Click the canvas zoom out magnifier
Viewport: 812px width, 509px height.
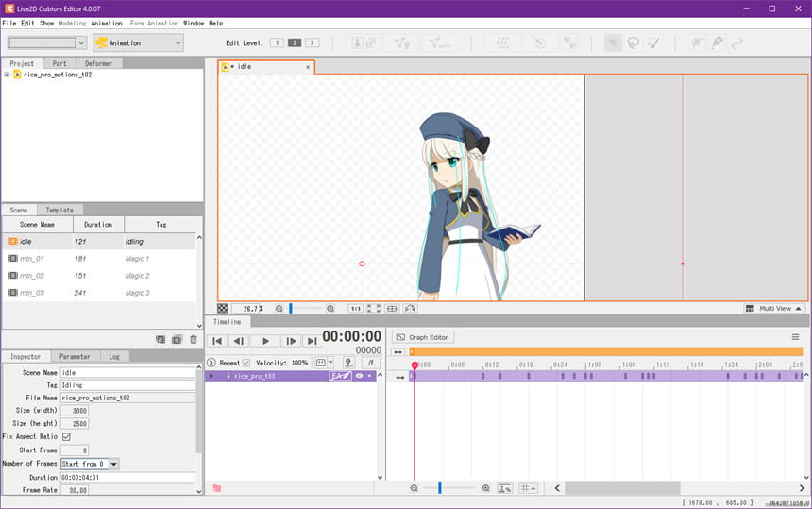pos(279,308)
